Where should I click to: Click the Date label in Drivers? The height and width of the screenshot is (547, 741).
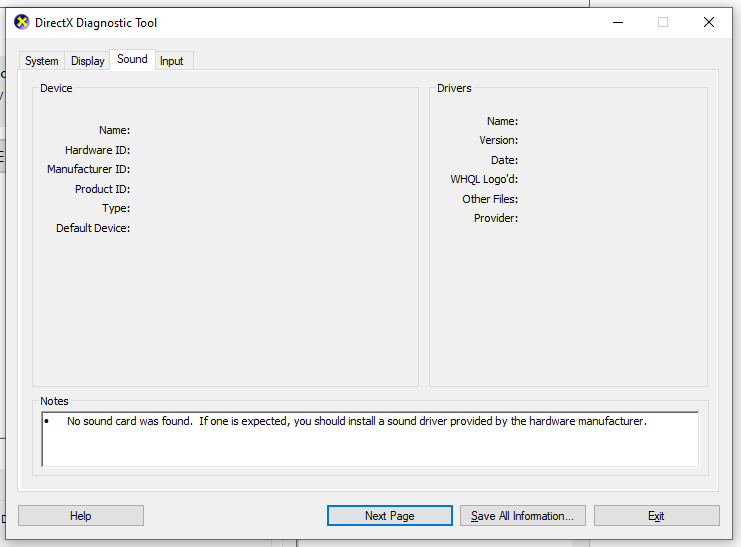[504, 160]
